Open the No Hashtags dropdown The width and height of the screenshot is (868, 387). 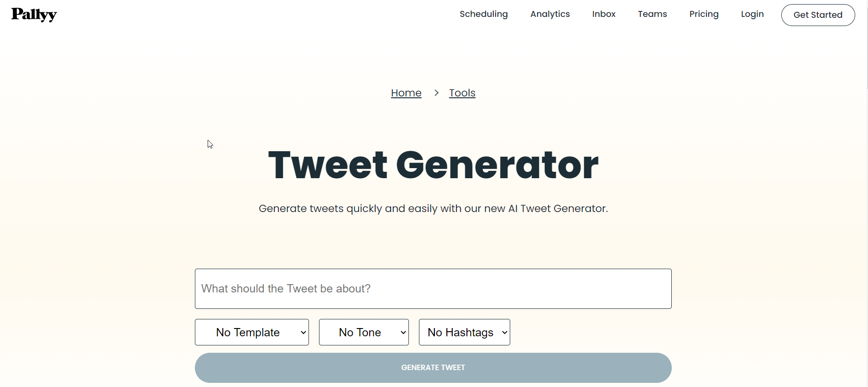coord(464,332)
